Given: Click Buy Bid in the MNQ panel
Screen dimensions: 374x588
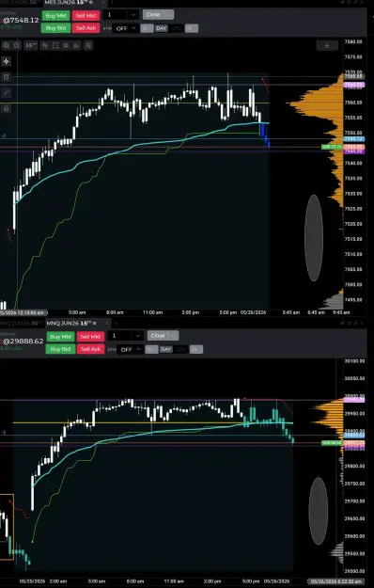Looking at the screenshot, I should (x=60, y=349).
